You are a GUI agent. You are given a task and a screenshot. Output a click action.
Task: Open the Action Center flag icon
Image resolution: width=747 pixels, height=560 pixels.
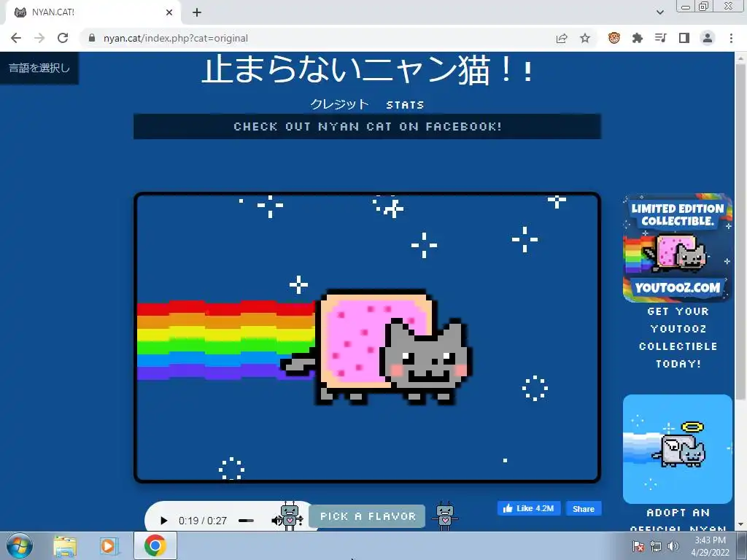638,546
